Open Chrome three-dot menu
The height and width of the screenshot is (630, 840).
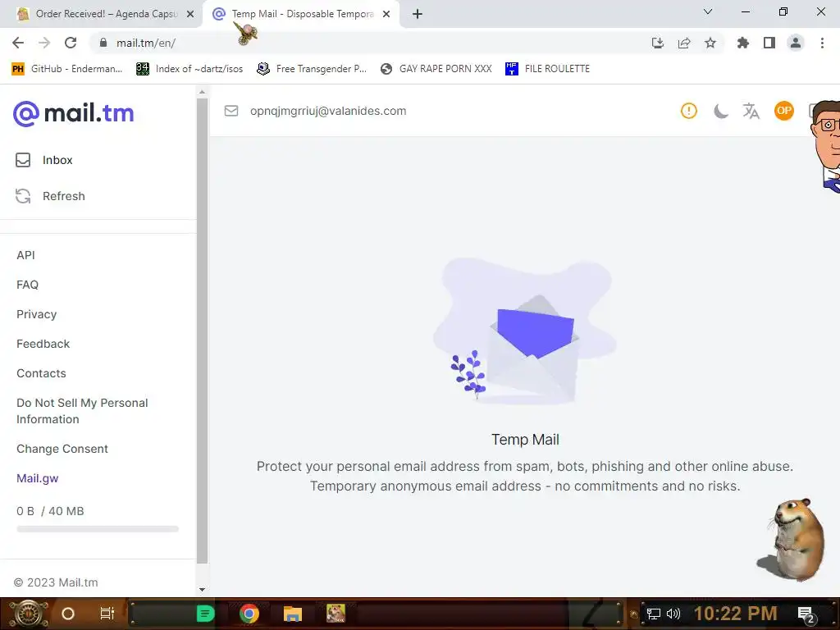tap(822, 43)
